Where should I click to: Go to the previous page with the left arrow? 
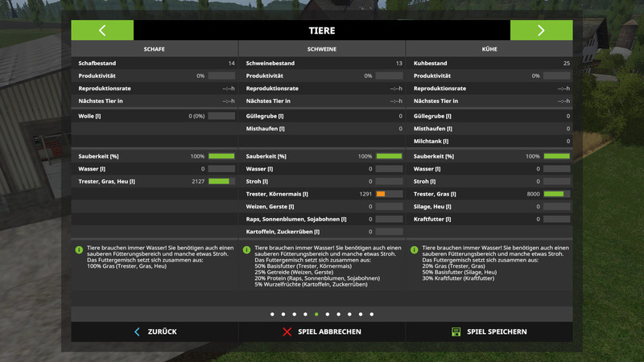point(102,31)
